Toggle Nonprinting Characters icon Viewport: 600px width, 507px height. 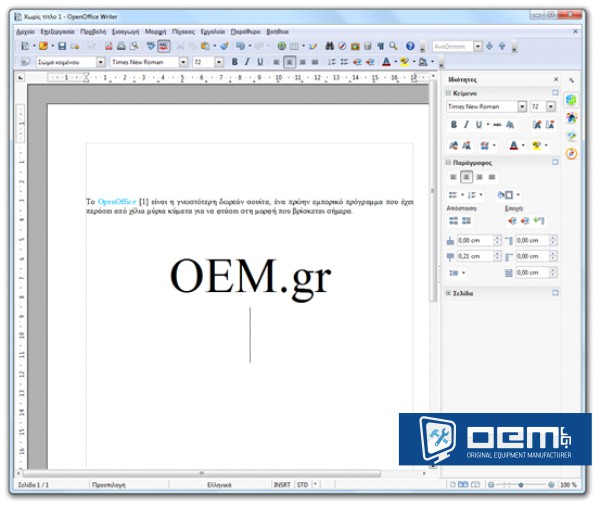(x=380, y=46)
